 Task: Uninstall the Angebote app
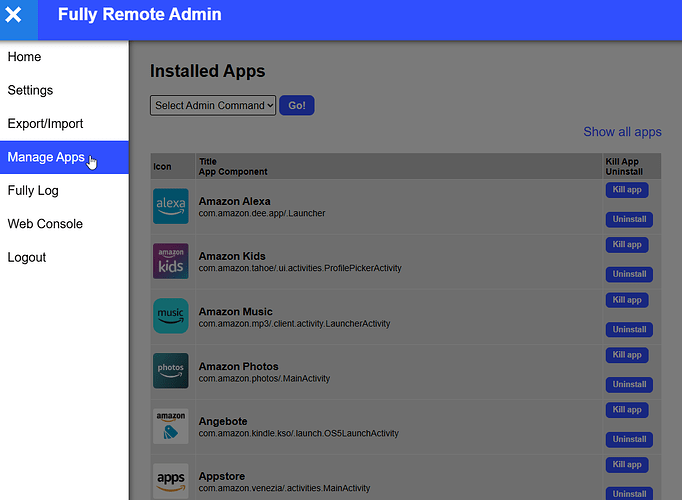pyautogui.click(x=629, y=440)
